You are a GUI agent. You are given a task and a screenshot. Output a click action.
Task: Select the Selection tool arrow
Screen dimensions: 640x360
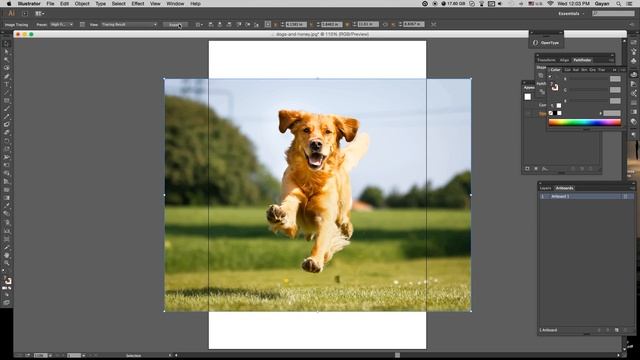pos(7,44)
